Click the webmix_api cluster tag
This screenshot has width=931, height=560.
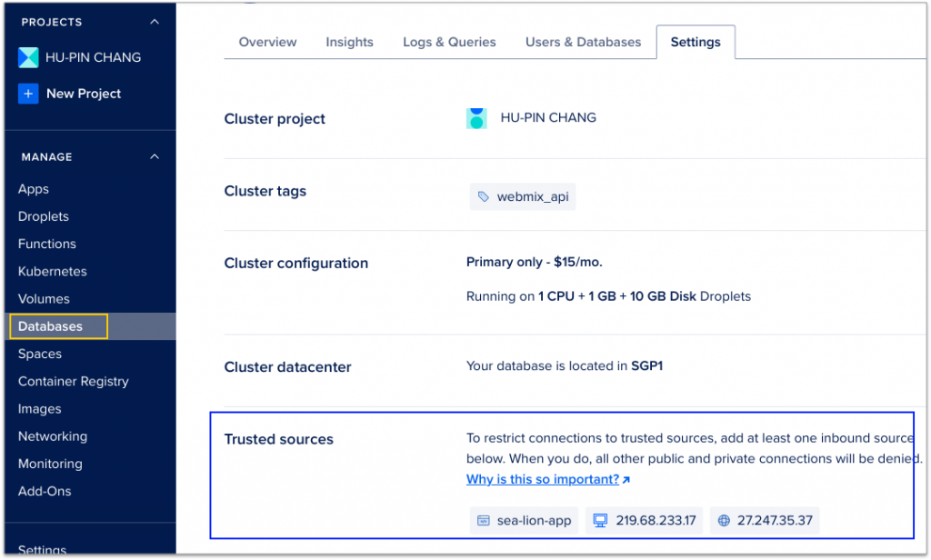tap(523, 196)
